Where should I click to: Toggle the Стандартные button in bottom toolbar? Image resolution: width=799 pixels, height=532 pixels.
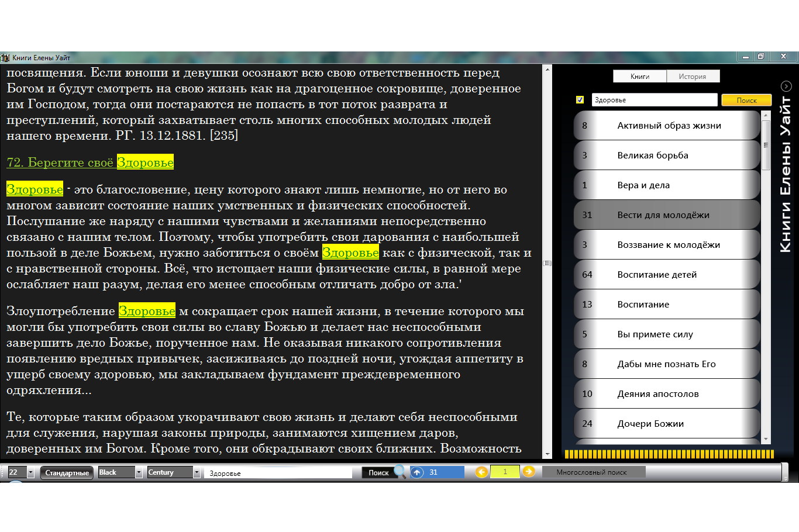[x=67, y=472]
